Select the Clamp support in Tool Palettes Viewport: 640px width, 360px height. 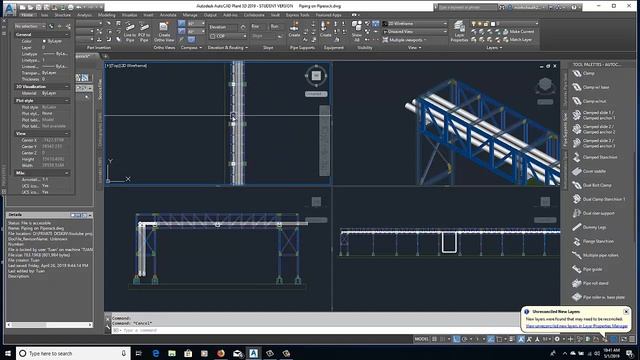583,73
